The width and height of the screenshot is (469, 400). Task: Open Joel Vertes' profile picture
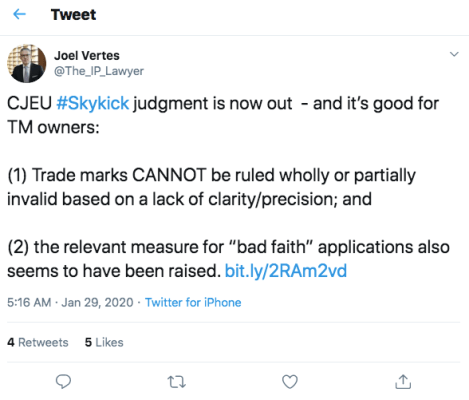(x=27, y=63)
